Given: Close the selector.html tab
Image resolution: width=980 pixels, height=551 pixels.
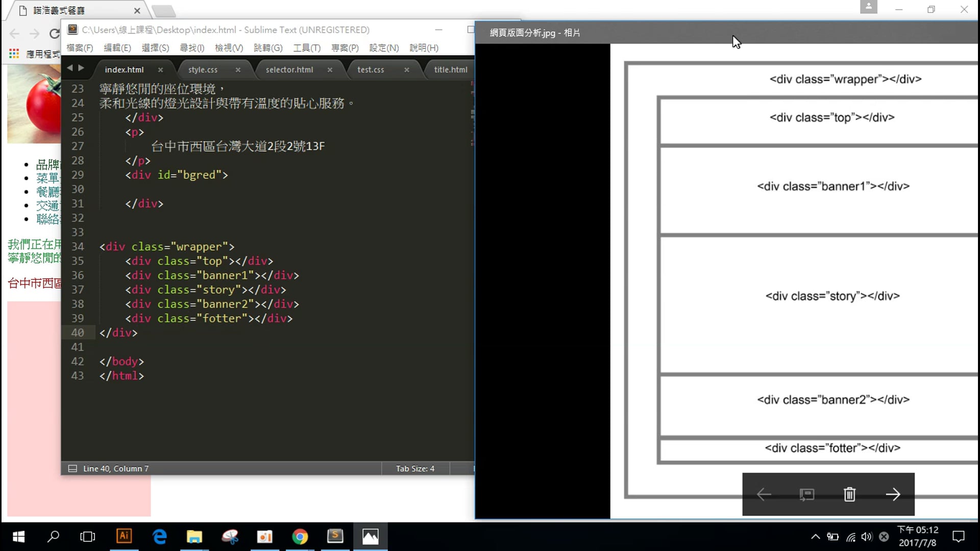Looking at the screenshot, I should [x=330, y=70].
